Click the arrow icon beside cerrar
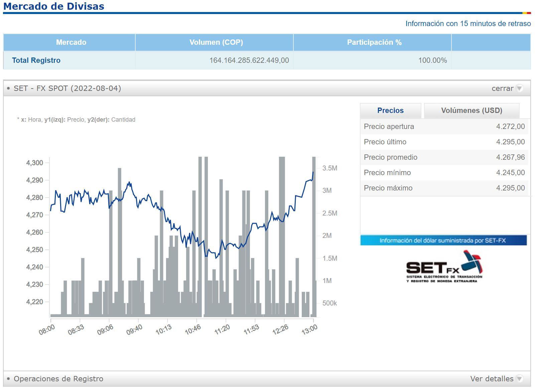Screen dimensions: 535x392 tap(519, 88)
